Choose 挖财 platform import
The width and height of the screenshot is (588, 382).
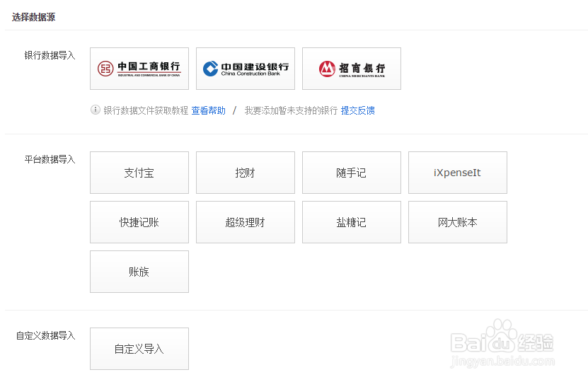click(x=246, y=173)
